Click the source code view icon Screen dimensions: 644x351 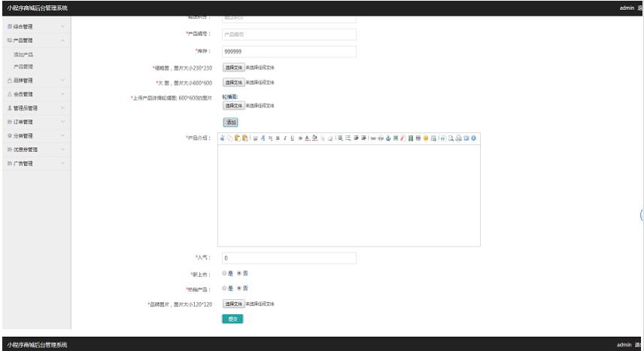443,138
